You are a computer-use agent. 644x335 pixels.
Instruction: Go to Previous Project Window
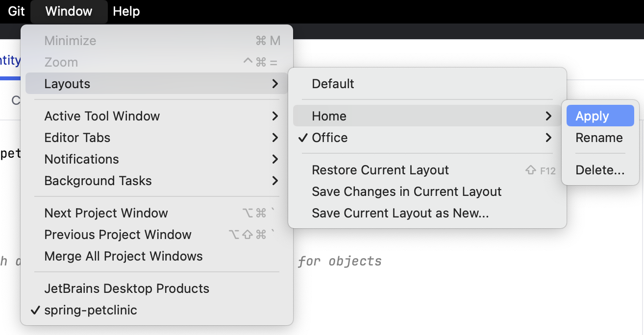(118, 235)
